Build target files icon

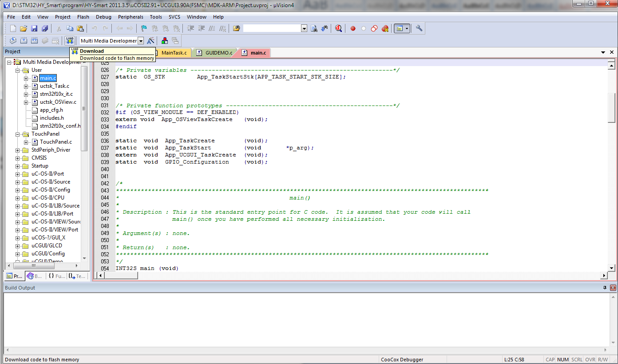pos(24,41)
